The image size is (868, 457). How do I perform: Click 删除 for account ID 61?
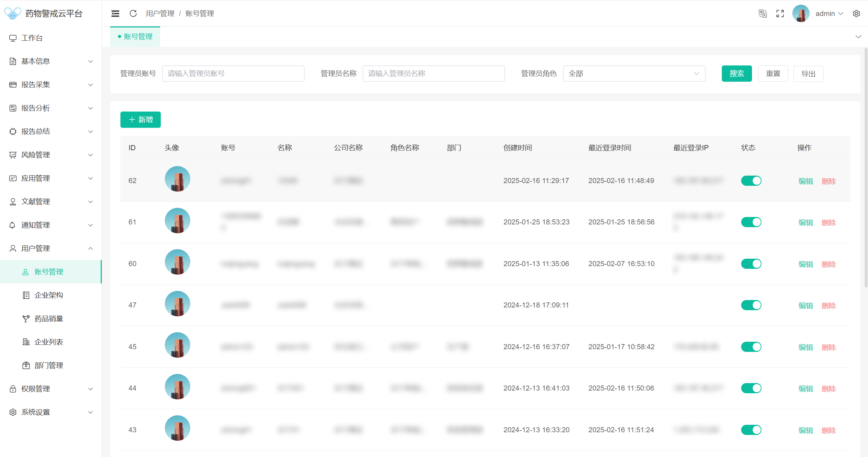[x=828, y=223]
